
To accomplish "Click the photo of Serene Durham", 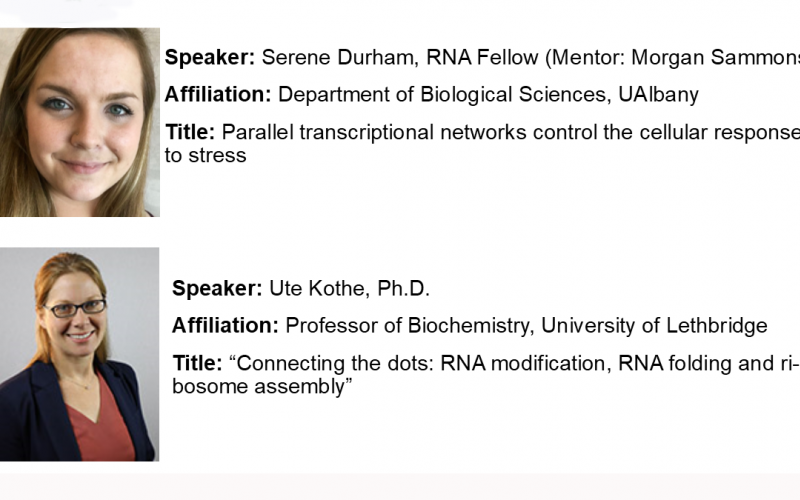I will pyautogui.click(x=79, y=122).
